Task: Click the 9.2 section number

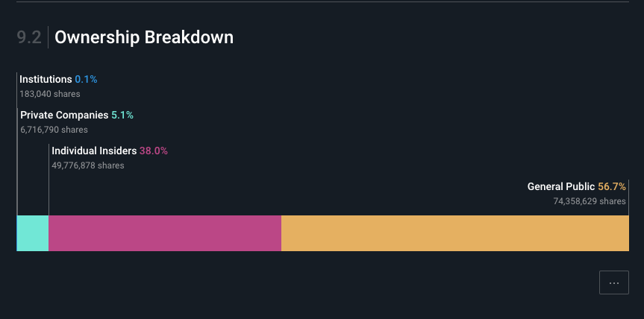Action: pos(29,37)
